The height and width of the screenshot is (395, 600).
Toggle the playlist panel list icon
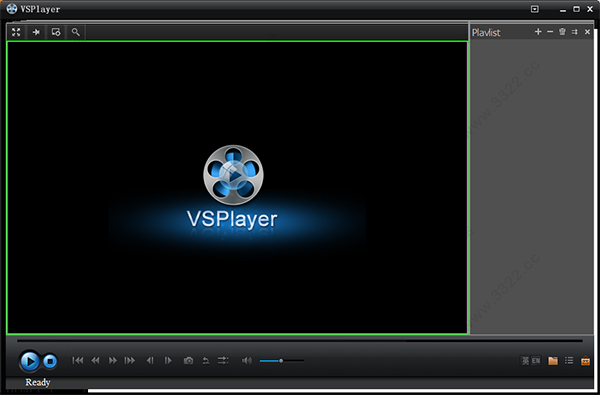coord(569,361)
